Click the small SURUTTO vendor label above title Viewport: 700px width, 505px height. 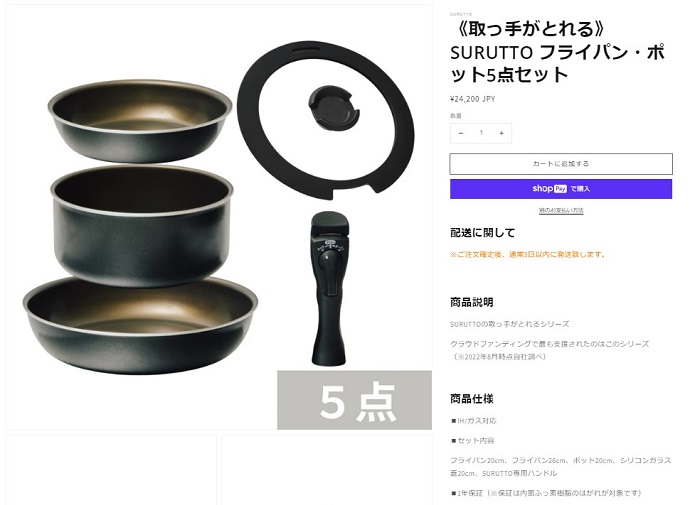(x=461, y=14)
